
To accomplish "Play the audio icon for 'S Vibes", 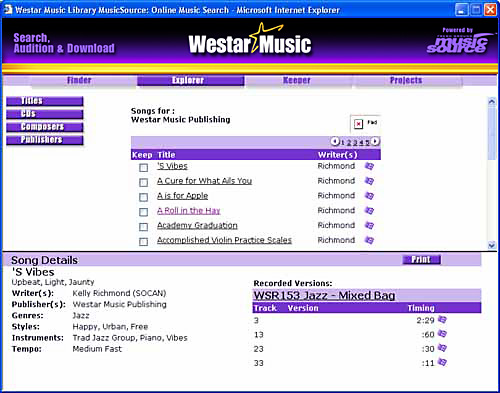I will (x=369, y=166).
